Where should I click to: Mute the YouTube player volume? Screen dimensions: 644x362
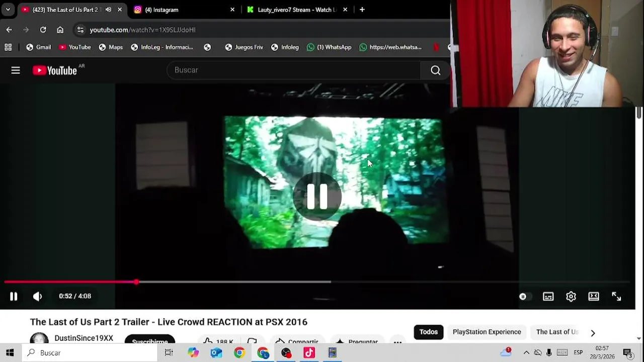tap(37, 296)
